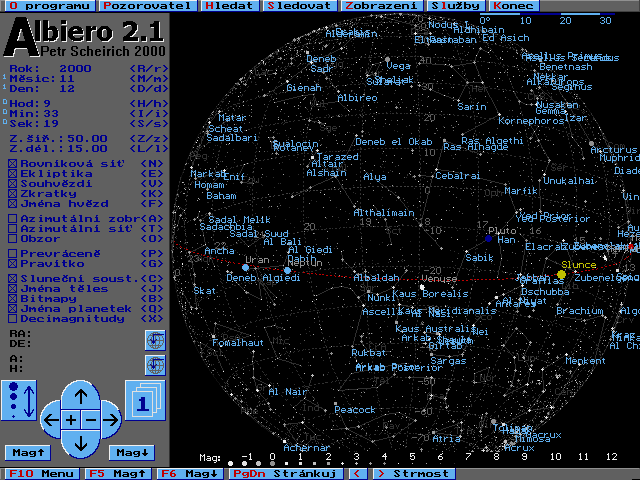The height and width of the screenshot is (480, 640).
Task: Click the Peacock star label
Action: click(355, 409)
